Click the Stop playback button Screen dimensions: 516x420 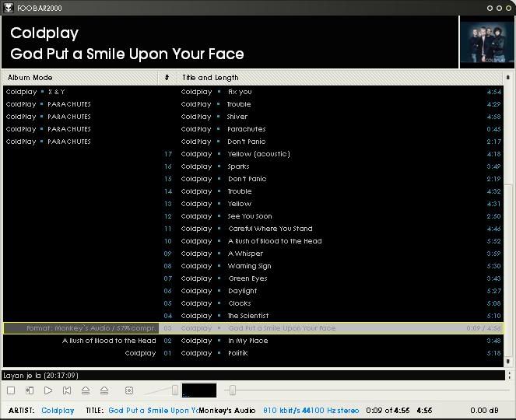(x=11, y=390)
